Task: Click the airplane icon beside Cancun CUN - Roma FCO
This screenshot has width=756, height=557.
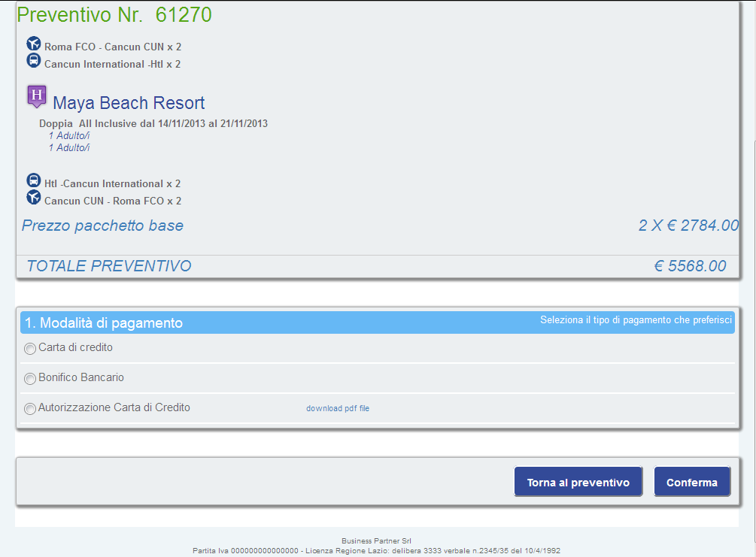Action: click(x=33, y=197)
